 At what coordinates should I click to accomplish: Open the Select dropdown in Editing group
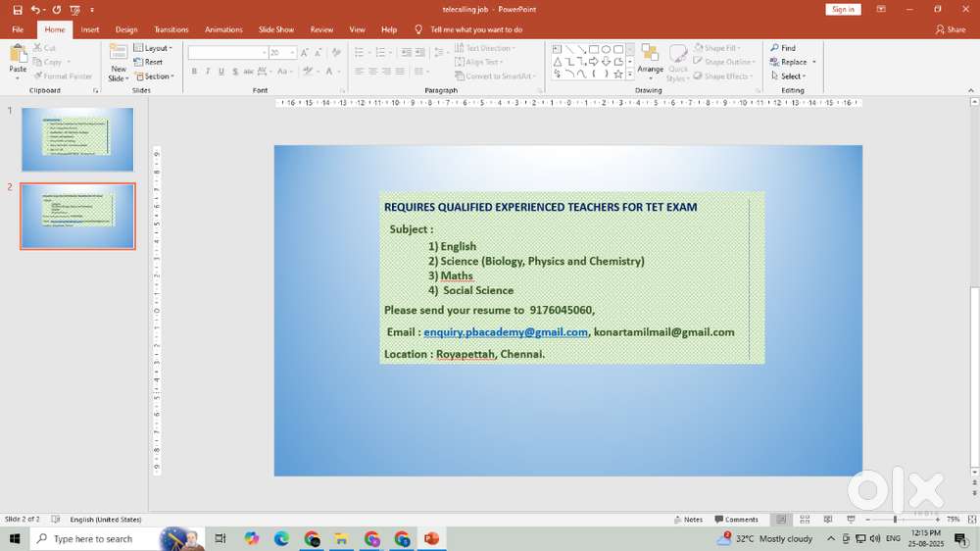coord(792,76)
